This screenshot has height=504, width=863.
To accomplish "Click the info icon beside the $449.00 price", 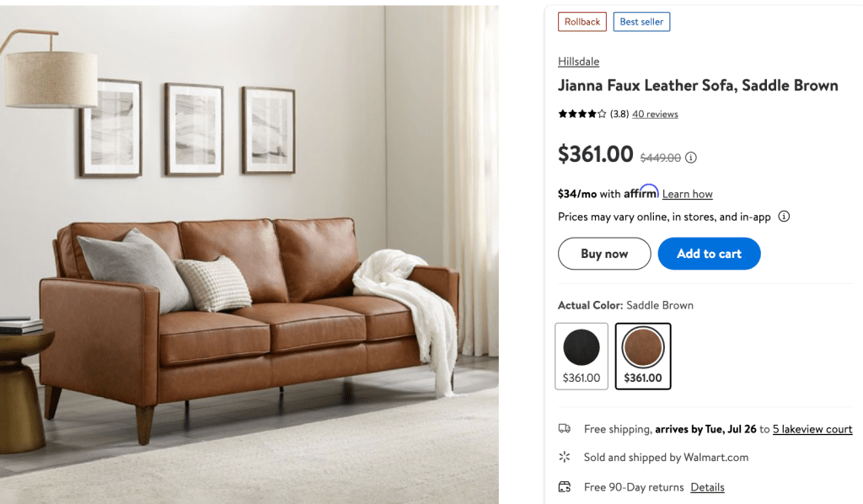I will [x=691, y=158].
